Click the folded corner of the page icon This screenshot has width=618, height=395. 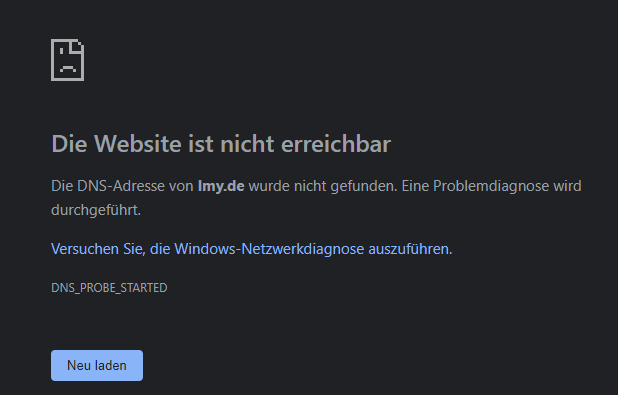[77, 45]
